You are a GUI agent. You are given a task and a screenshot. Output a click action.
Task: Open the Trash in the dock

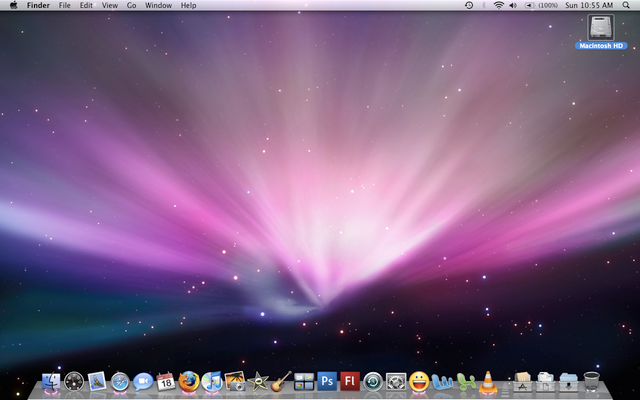[x=592, y=381]
